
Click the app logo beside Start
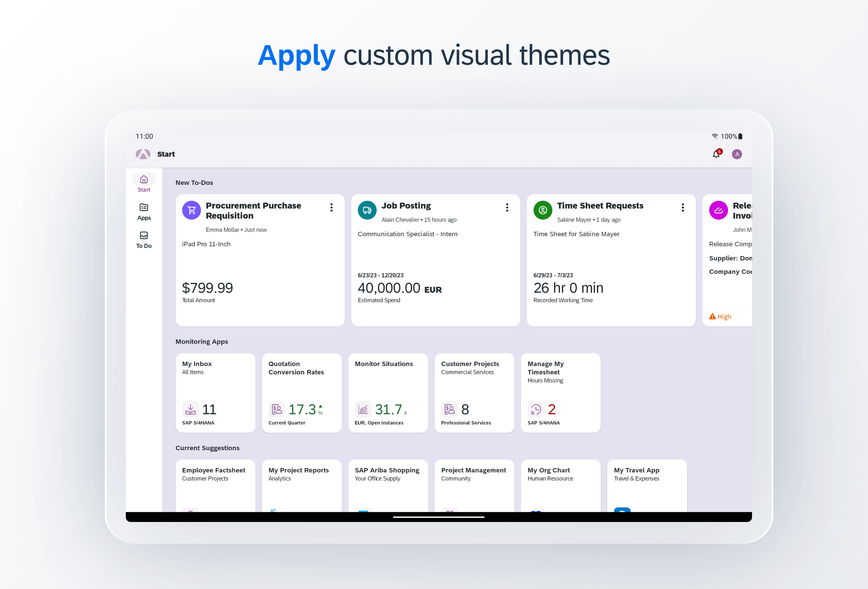tap(143, 154)
